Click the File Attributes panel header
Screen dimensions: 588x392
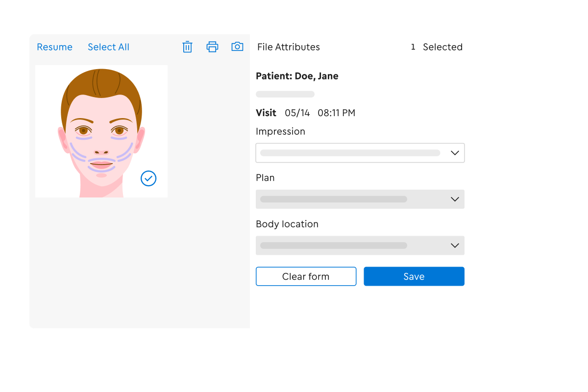288,47
